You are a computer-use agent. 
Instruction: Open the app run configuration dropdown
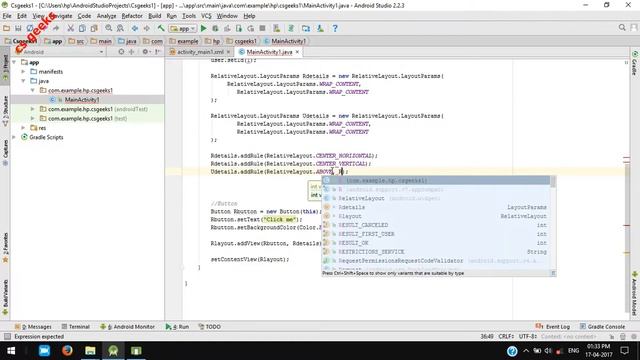tap(183, 28)
